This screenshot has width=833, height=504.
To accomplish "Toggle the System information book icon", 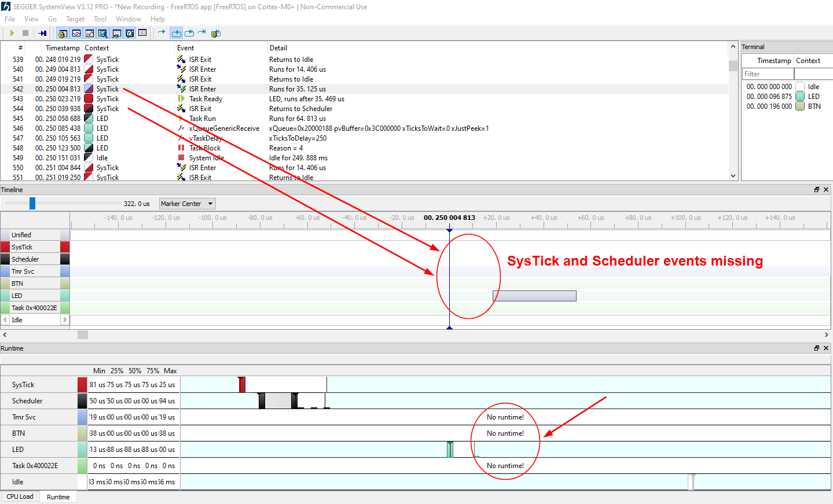I will 130,33.
